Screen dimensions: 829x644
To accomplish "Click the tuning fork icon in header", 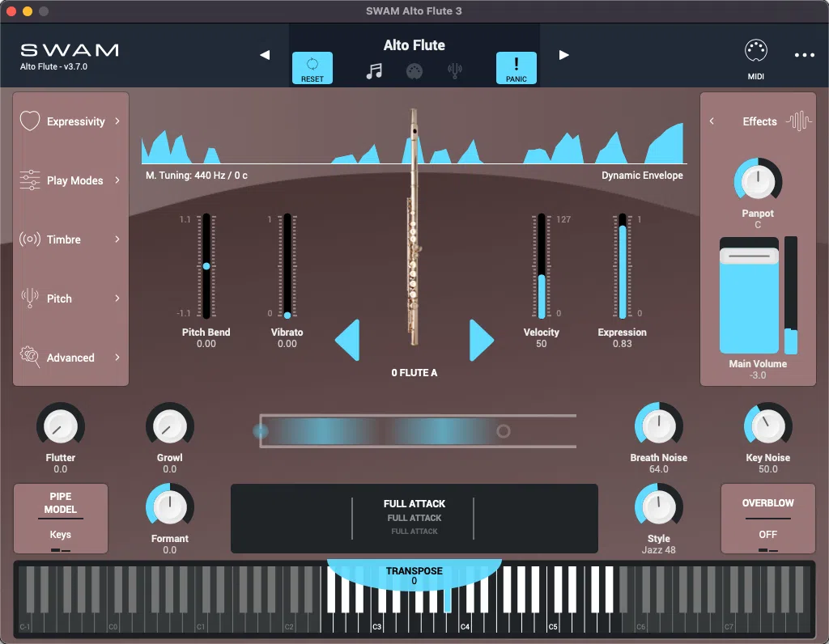I will click(455, 71).
